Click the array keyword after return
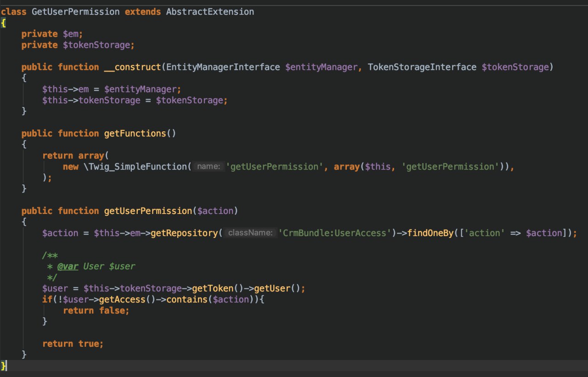 pos(91,156)
